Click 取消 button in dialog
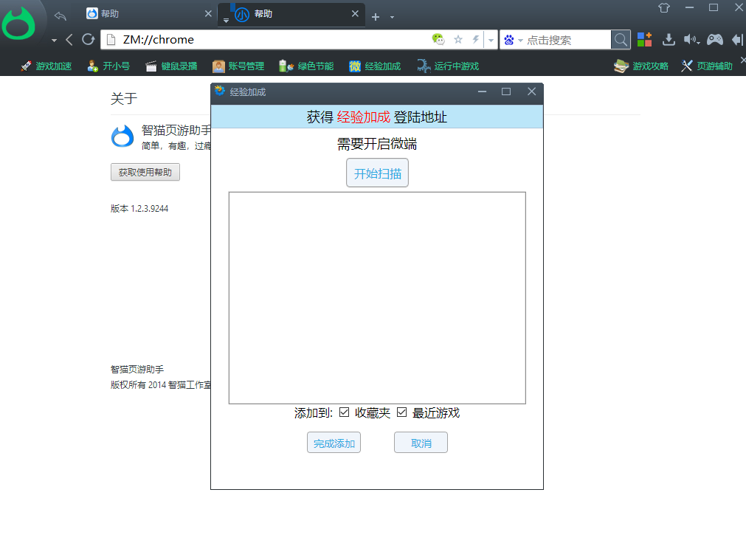 point(421,443)
